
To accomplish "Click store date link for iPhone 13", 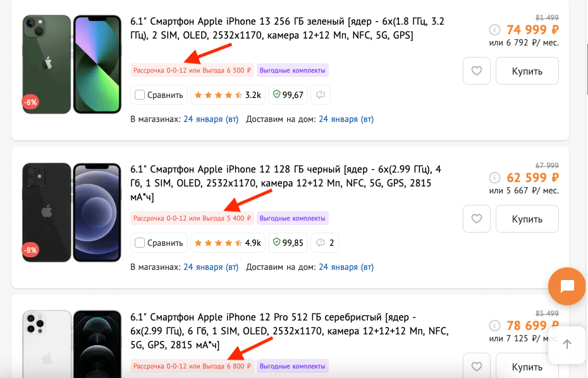I will (x=211, y=119).
